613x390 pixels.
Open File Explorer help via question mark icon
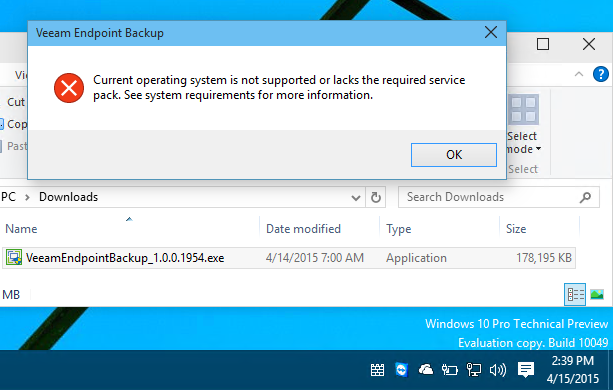coord(600,74)
